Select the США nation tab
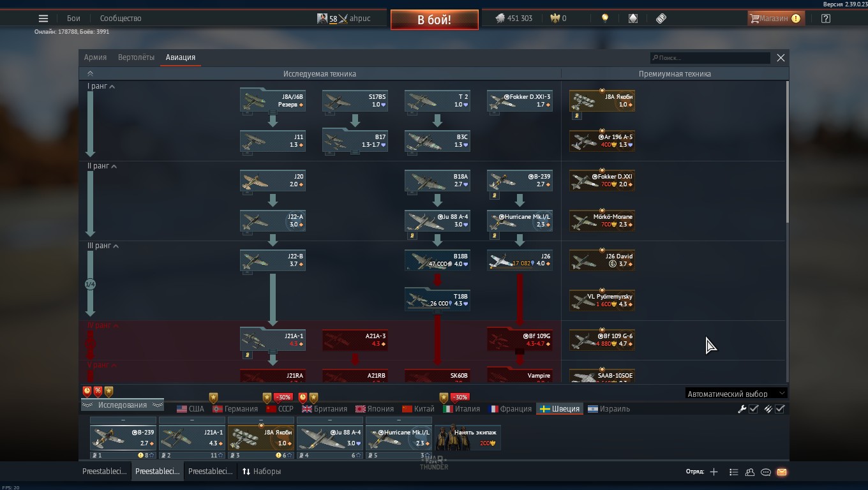 pos(190,409)
